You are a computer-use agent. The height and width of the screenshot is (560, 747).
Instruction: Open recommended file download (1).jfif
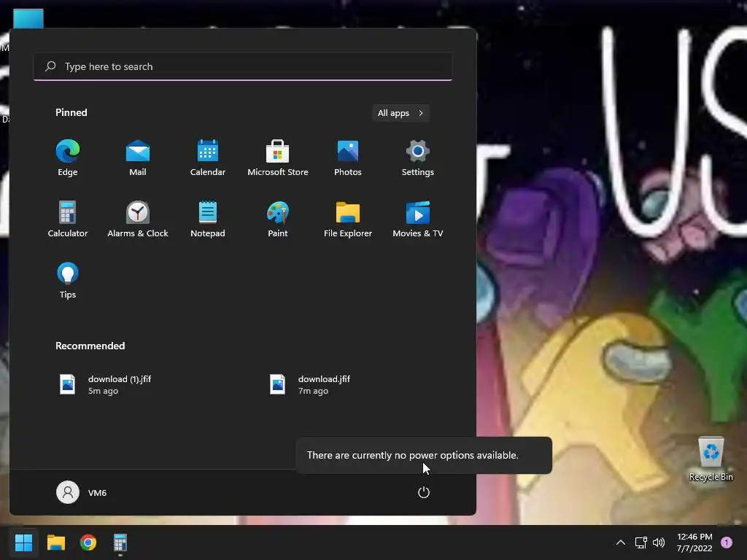tap(105, 385)
